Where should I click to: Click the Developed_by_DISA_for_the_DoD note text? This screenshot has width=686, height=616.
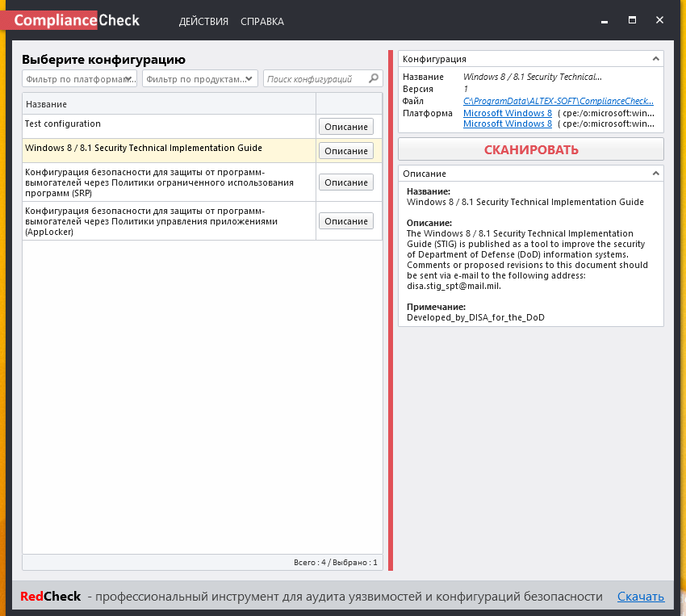point(475,317)
